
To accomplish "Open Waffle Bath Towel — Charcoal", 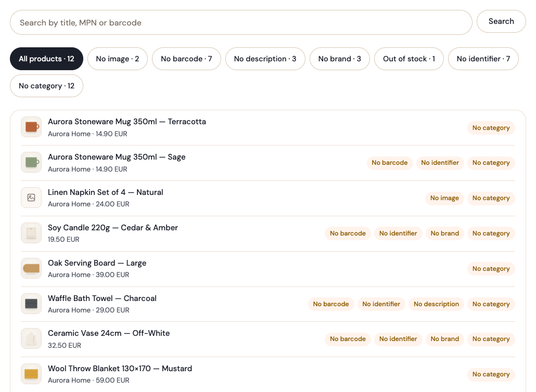I will tap(102, 298).
